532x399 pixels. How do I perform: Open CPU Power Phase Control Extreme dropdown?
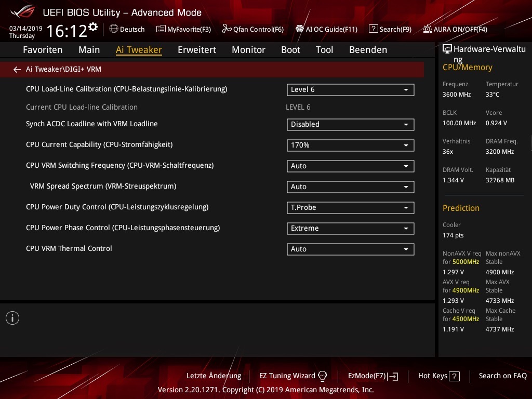[351, 229]
